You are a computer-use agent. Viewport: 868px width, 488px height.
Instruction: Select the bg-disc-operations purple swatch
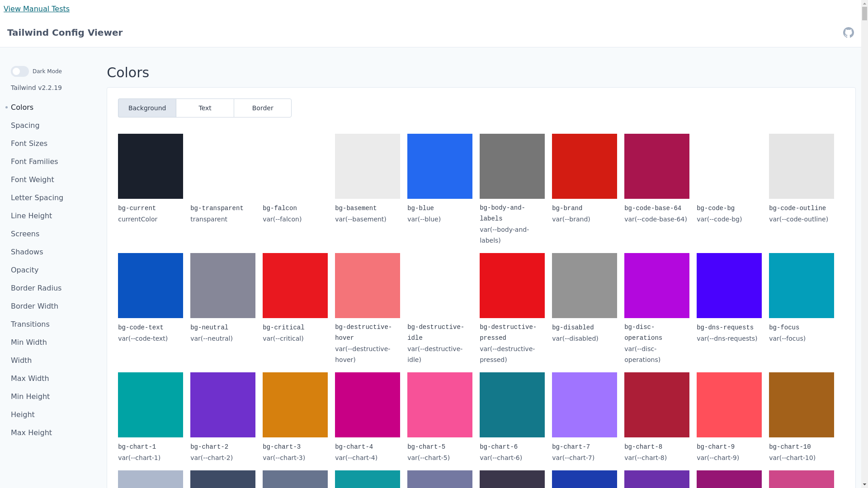point(657,286)
